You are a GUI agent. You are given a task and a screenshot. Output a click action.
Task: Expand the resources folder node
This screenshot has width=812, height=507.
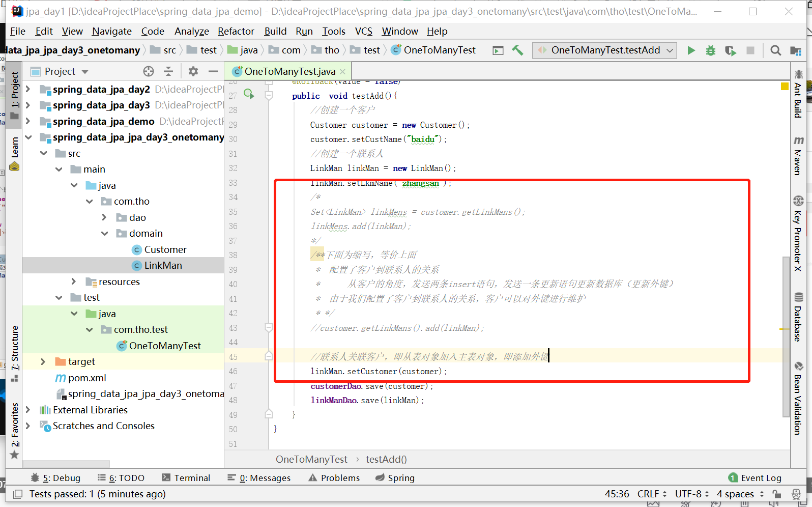(74, 282)
